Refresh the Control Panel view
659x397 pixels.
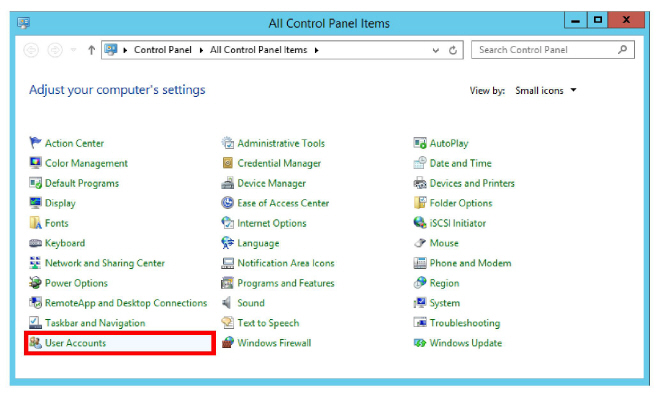[453, 50]
